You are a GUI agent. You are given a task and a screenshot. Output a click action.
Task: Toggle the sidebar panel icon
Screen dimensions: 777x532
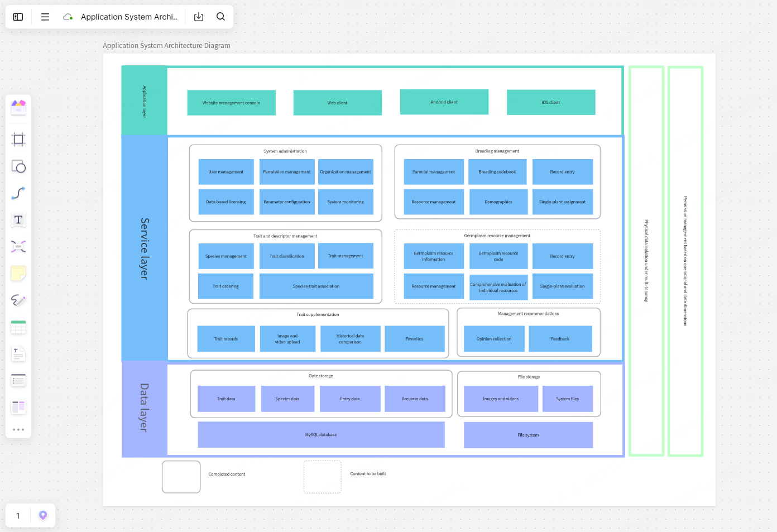pos(18,17)
